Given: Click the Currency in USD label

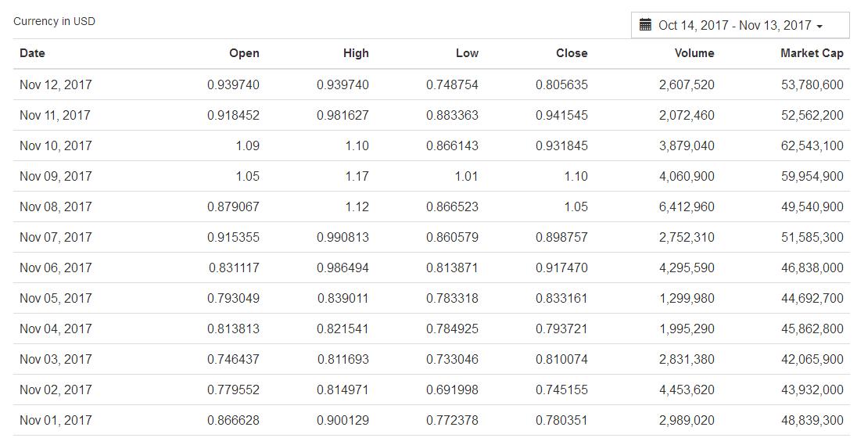Looking at the screenshot, I should pos(54,21).
